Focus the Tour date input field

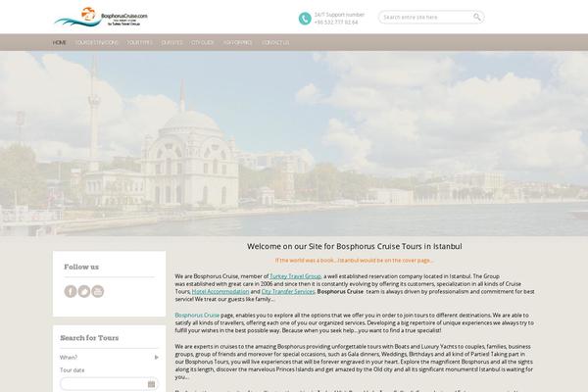[109, 384]
